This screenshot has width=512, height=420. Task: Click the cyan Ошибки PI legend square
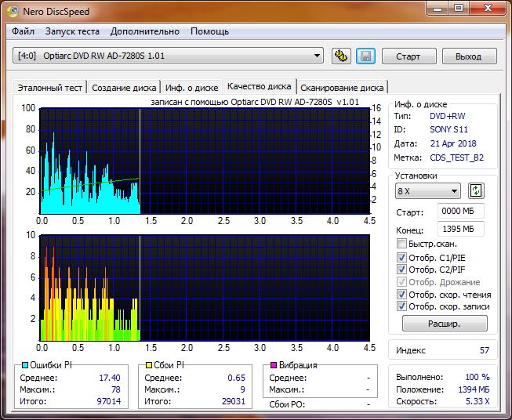[24, 366]
